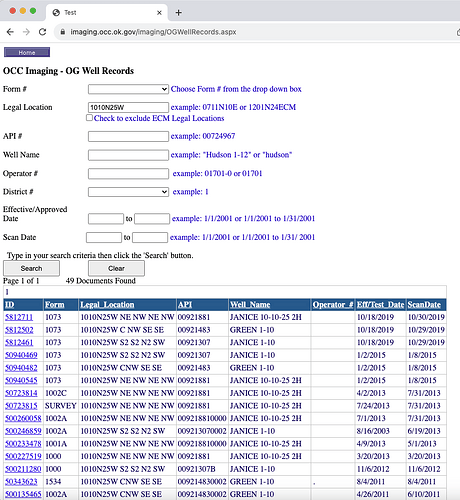Viewport: 460px width, 500px height.
Task: Sort results by Form column header
Action: pyautogui.click(x=55, y=305)
